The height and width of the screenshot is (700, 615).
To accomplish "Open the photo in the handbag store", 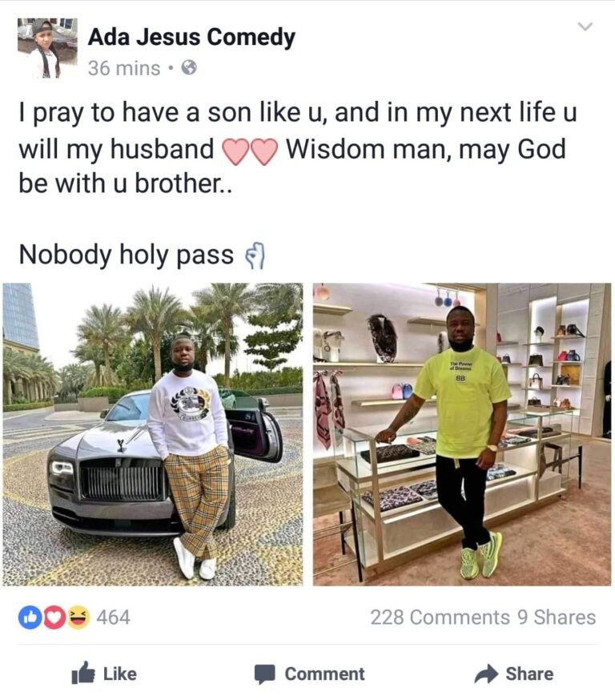I will tap(462, 434).
